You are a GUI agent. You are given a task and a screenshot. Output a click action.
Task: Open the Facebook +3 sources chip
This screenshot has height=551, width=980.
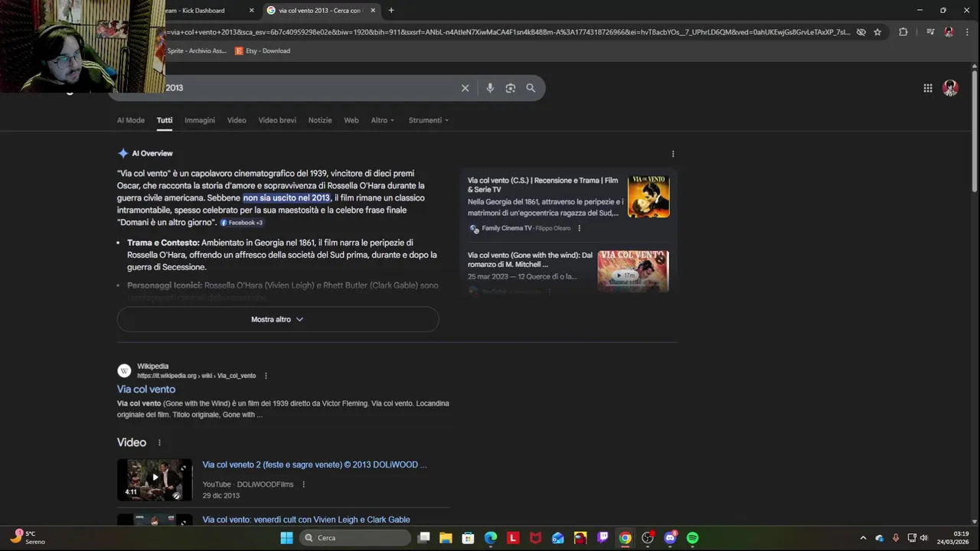pyautogui.click(x=242, y=223)
